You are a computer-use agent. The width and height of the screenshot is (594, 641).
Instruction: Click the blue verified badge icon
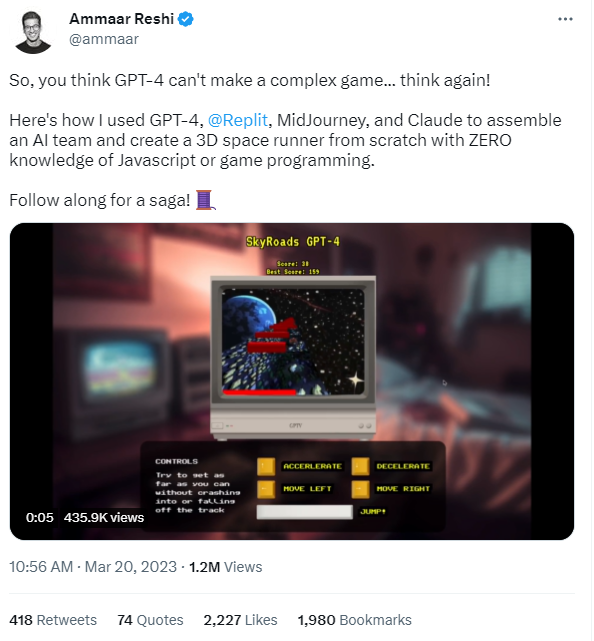[186, 19]
